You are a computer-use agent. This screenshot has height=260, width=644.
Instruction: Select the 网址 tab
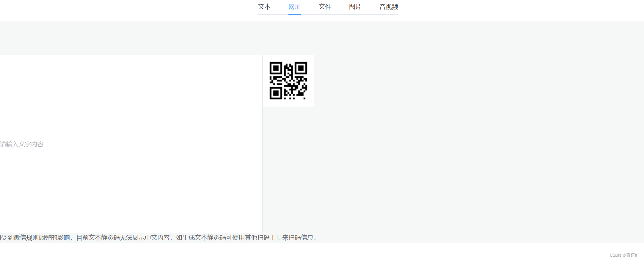pos(294,7)
